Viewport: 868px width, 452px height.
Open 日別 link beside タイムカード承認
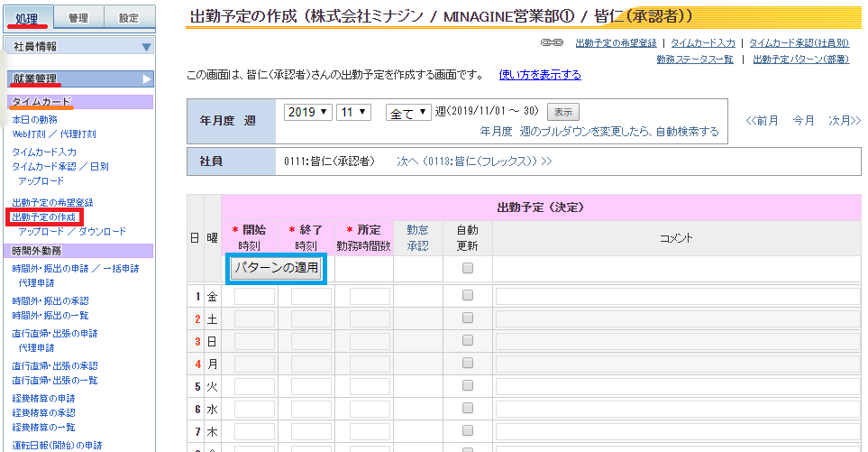click(x=99, y=166)
